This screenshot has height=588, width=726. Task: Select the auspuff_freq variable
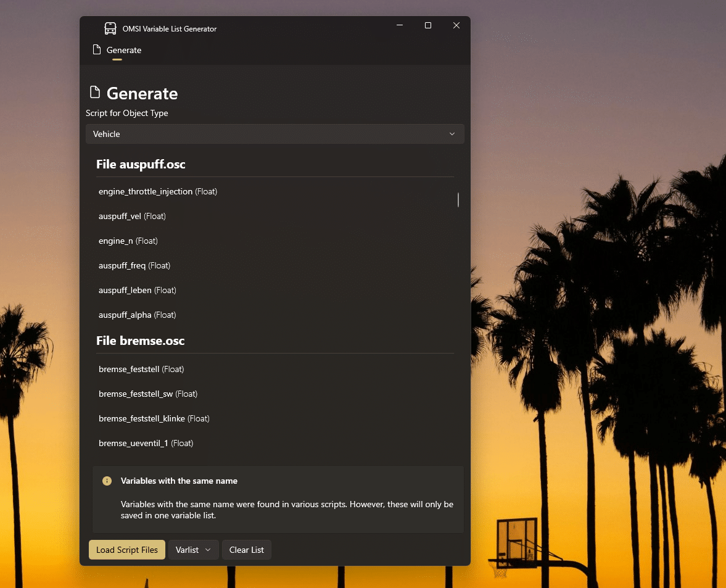click(x=134, y=266)
